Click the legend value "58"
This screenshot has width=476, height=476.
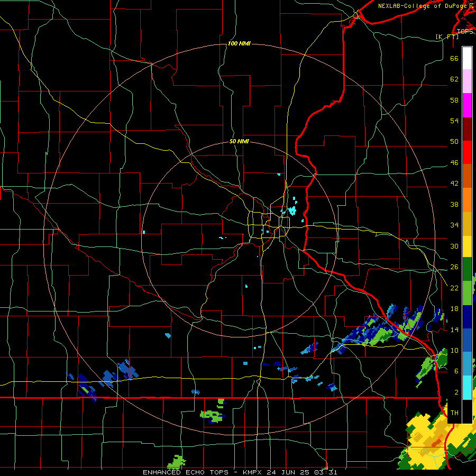click(x=454, y=100)
